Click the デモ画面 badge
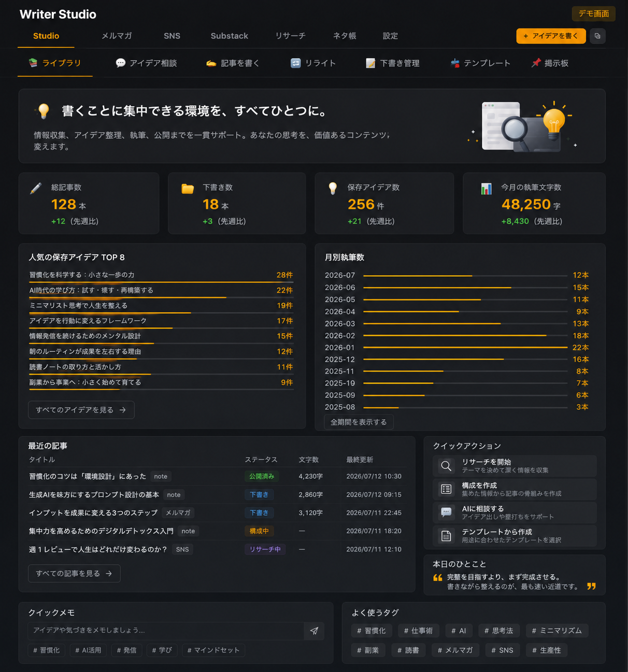Viewport: 628px width, 672px height. (x=593, y=13)
